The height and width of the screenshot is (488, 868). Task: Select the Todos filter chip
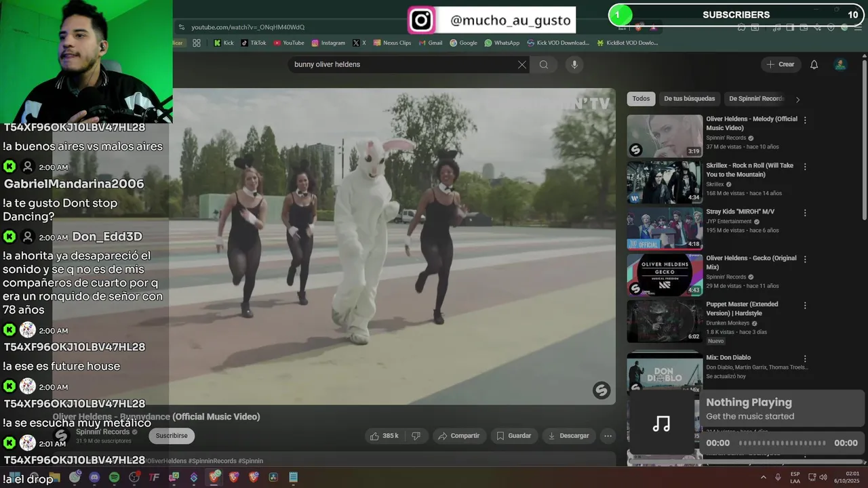641,99
